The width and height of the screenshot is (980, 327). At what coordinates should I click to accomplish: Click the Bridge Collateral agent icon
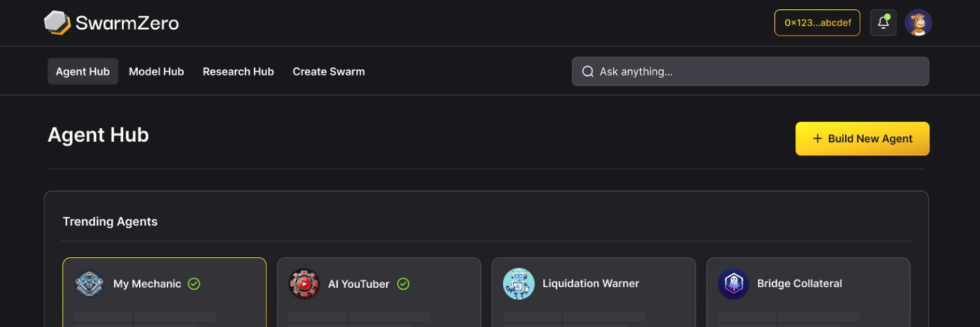pyautogui.click(x=733, y=284)
